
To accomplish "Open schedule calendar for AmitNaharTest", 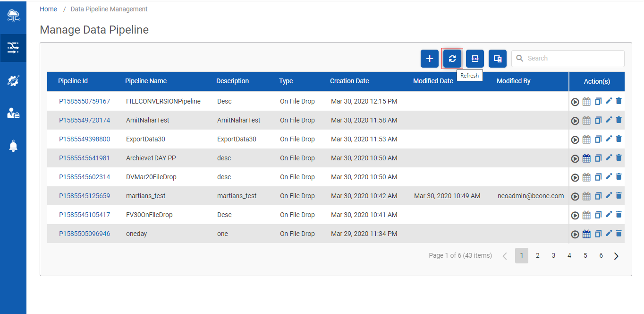I will (x=586, y=121).
